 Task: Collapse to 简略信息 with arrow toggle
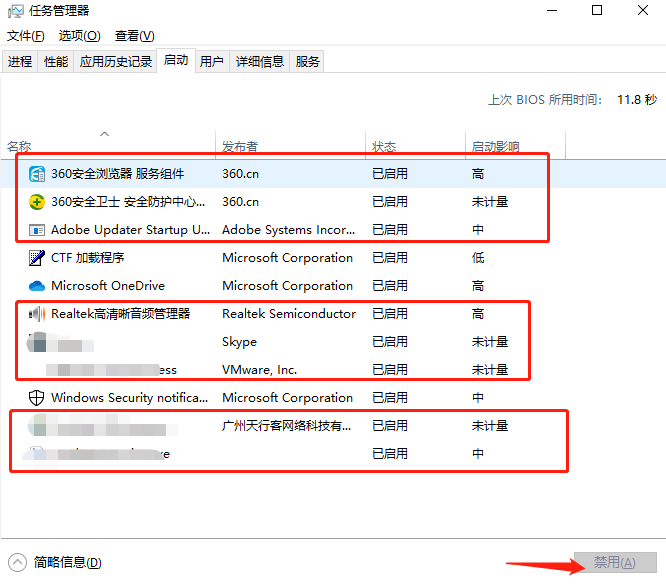(x=17, y=562)
